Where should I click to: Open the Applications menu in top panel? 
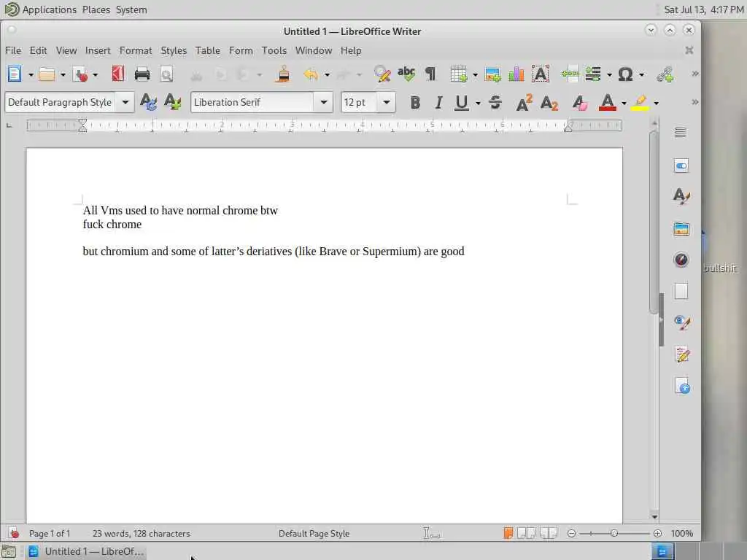[x=49, y=9]
